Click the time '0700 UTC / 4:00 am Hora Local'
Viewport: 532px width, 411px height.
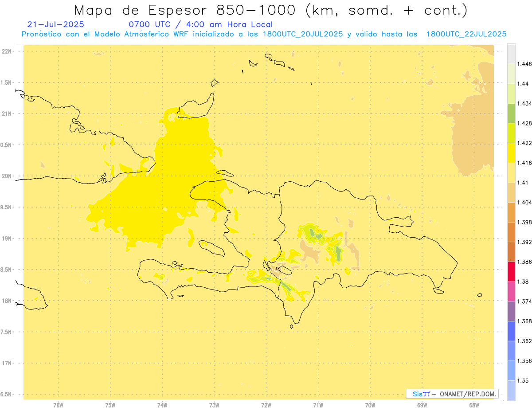pyautogui.click(x=200, y=24)
